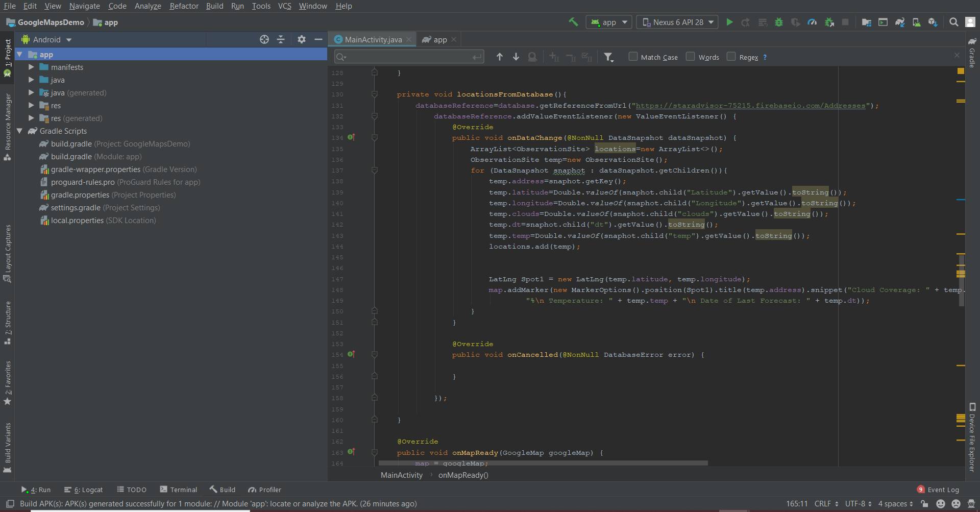Open the Logcat tool window
The width and height of the screenshot is (980, 512).
click(x=84, y=490)
